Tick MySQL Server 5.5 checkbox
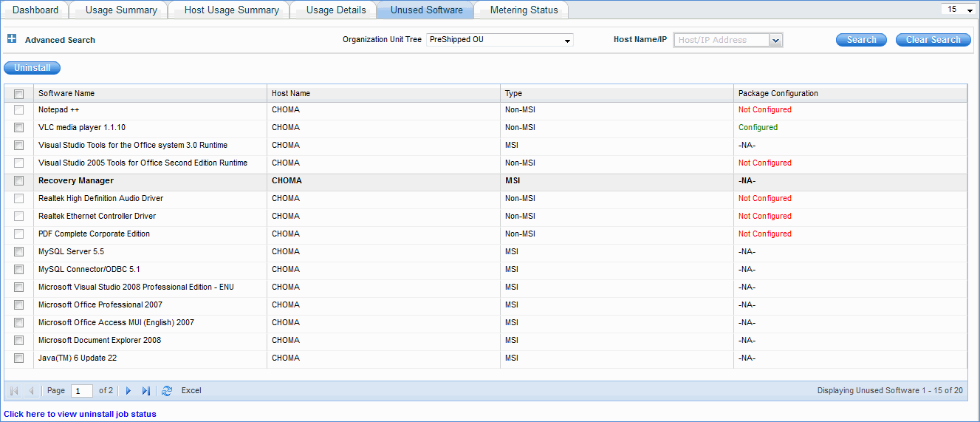980x422 pixels. click(x=19, y=251)
